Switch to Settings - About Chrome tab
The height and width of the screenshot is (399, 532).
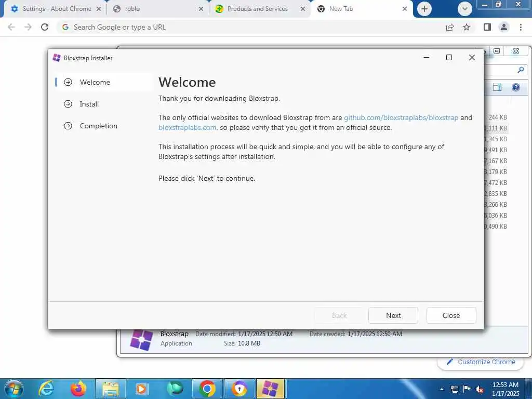57,9
